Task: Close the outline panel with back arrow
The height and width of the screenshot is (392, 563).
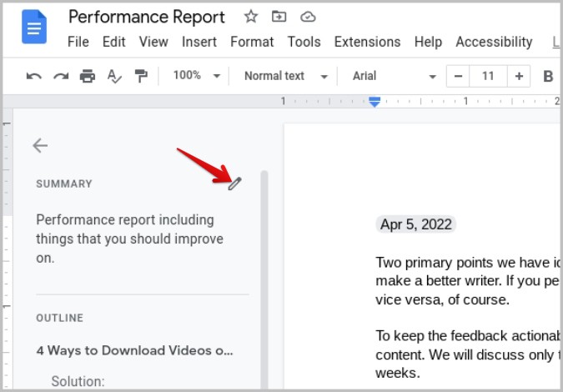Action: pyautogui.click(x=40, y=145)
